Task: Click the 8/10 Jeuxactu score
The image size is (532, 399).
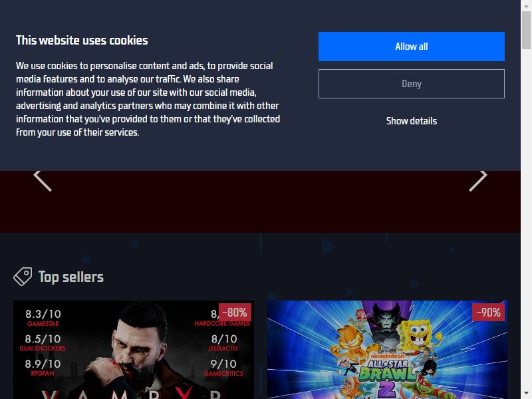Action: click(x=223, y=342)
